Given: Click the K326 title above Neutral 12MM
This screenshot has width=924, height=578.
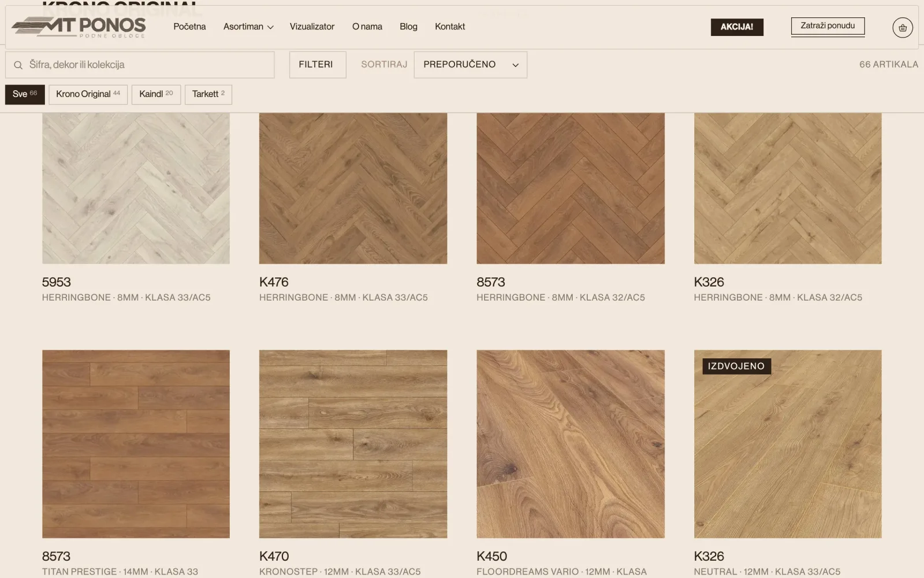Looking at the screenshot, I should [x=709, y=556].
